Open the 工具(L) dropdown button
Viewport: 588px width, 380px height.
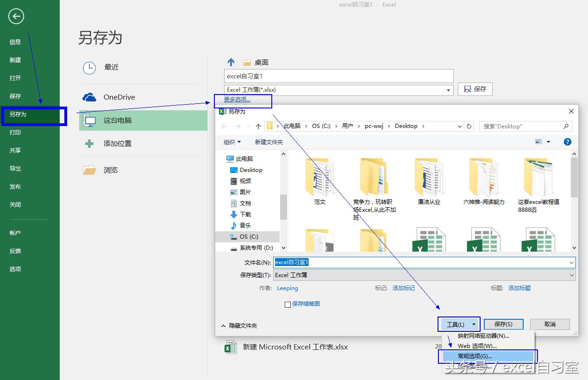click(458, 324)
